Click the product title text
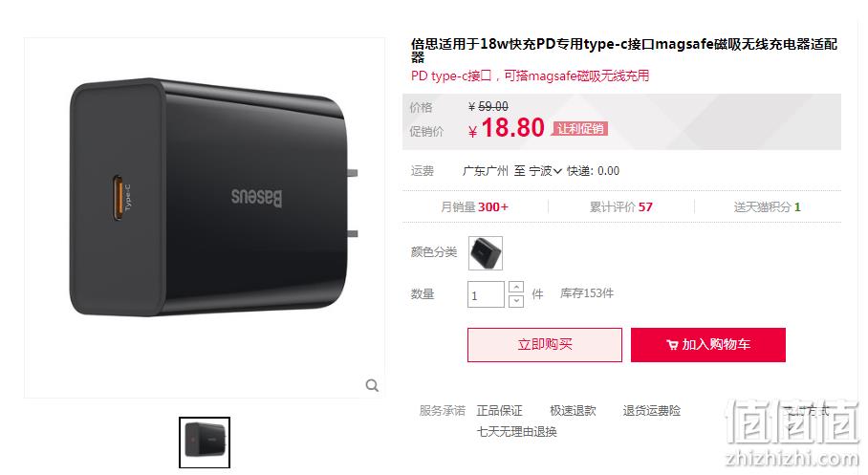Viewport: 868px width, 475px height. 624,50
